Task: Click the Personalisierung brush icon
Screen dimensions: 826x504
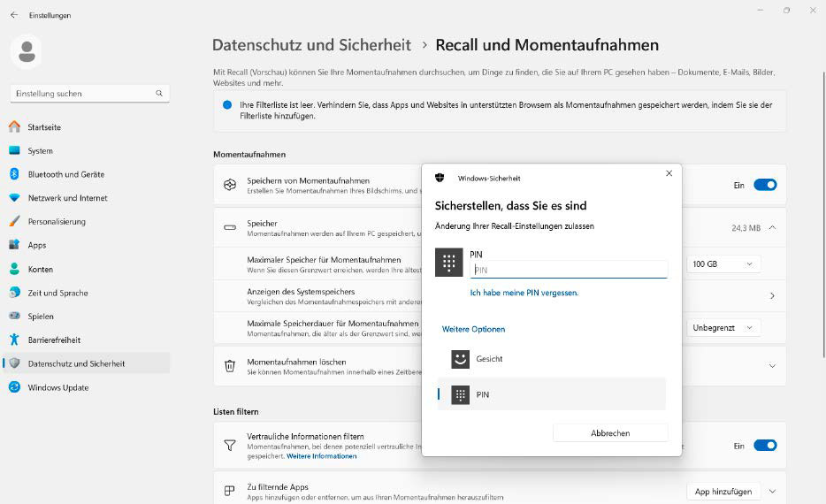Action: pyautogui.click(x=15, y=221)
